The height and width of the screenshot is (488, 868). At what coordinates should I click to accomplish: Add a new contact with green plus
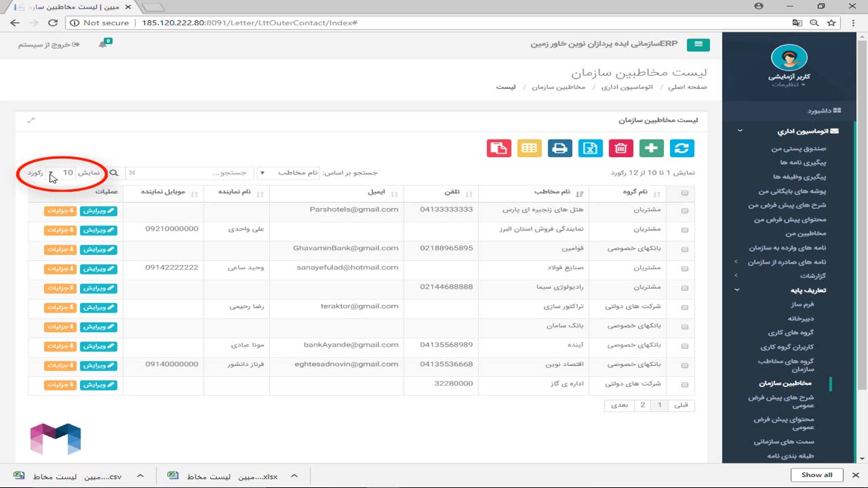[x=652, y=148]
